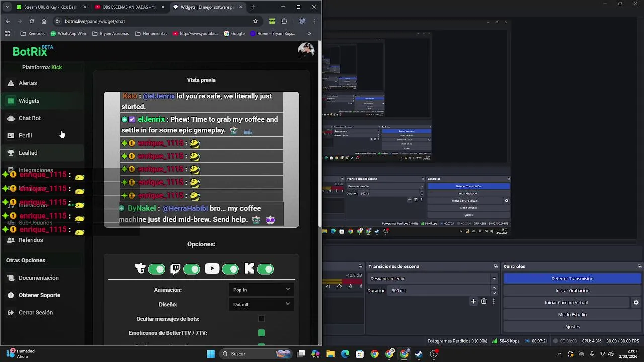The width and height of the screenshot is (644, 362).
Task: Open transition properties three-dot menu in OBS
Action: point(494,301)
